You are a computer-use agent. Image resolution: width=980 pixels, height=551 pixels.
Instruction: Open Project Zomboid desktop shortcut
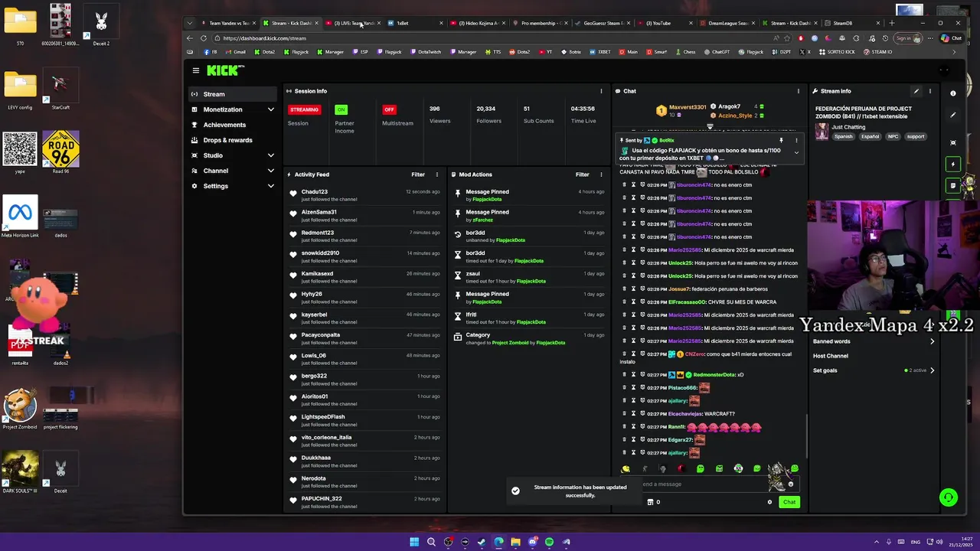coord(20,409)
